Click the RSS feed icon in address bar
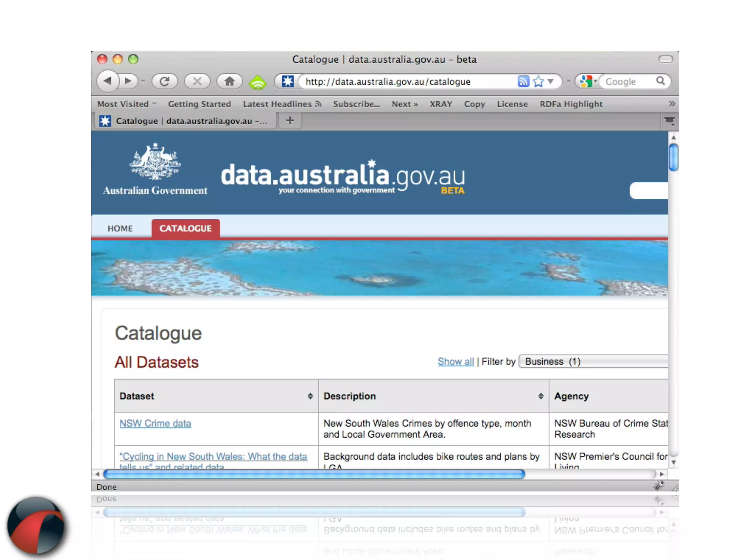747x560 pixels. 523,81
